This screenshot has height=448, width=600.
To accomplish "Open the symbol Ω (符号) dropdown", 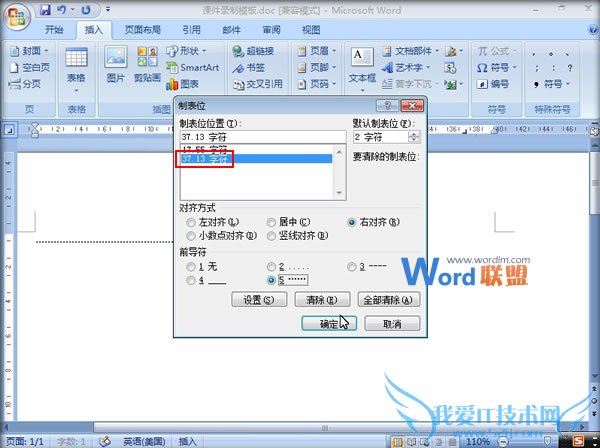I will click(497, 68).
